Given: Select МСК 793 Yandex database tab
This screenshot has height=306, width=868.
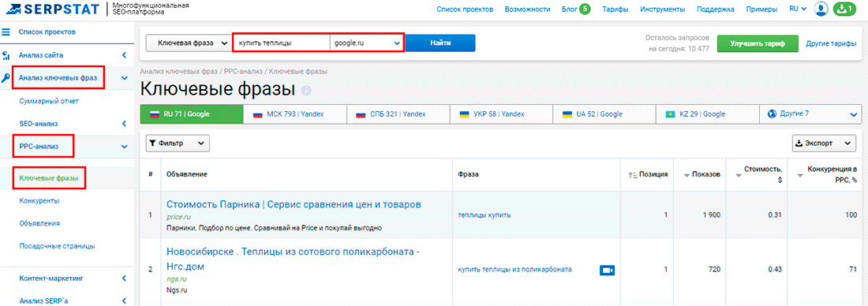Looking at the screenshot, I should point(295,114).
